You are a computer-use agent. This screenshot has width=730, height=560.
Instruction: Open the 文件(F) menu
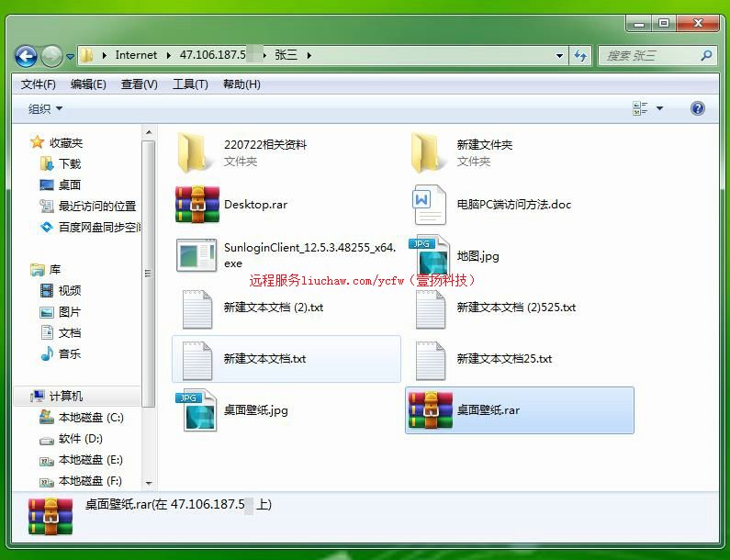tap(39, 84)
